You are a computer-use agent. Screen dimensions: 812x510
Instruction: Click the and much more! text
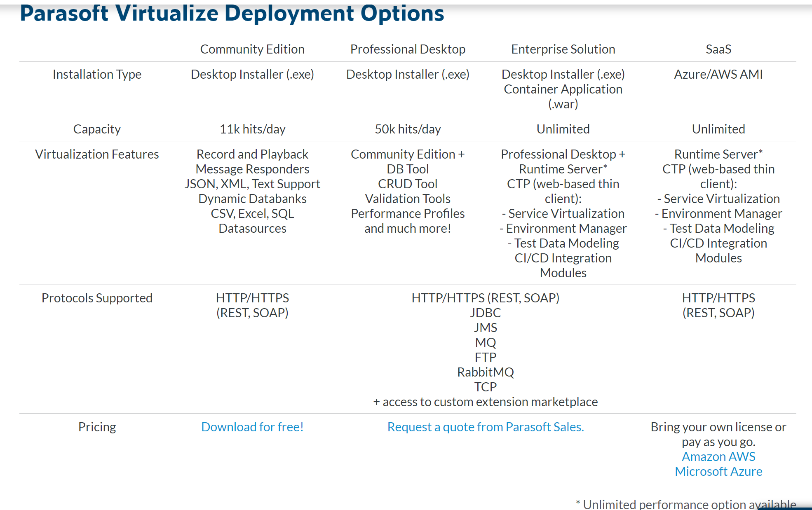408,228
